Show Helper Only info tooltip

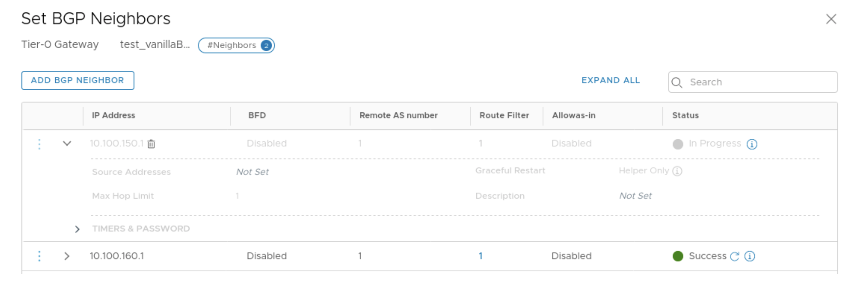pyautogui.click(x=677, y=171)
